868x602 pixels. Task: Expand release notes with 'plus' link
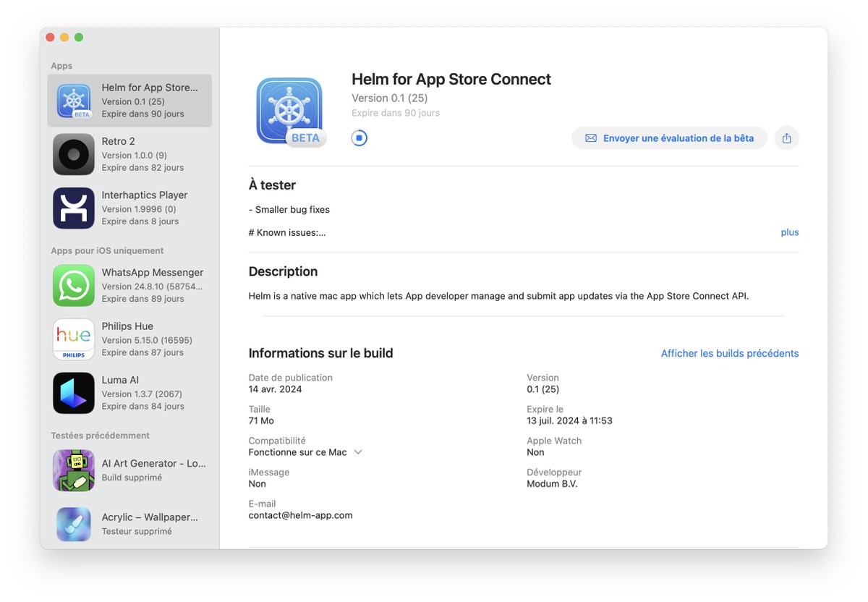[790, 232]
